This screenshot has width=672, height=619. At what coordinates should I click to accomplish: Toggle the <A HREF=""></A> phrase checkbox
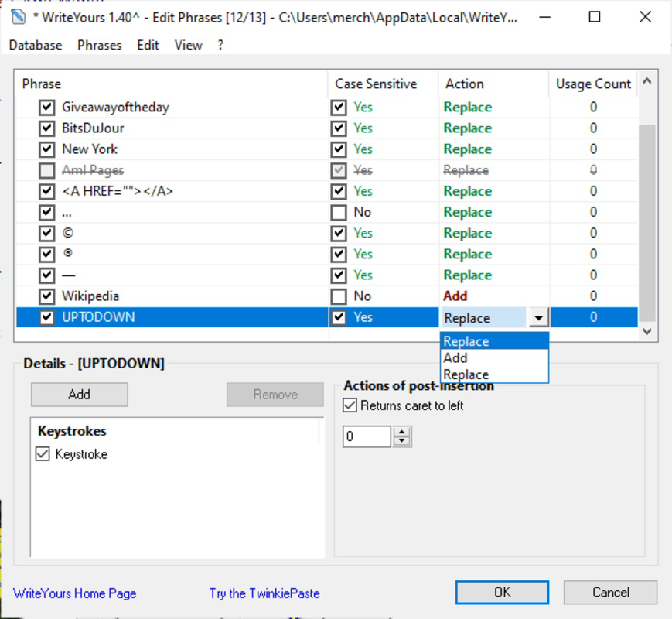click(46, 191)
